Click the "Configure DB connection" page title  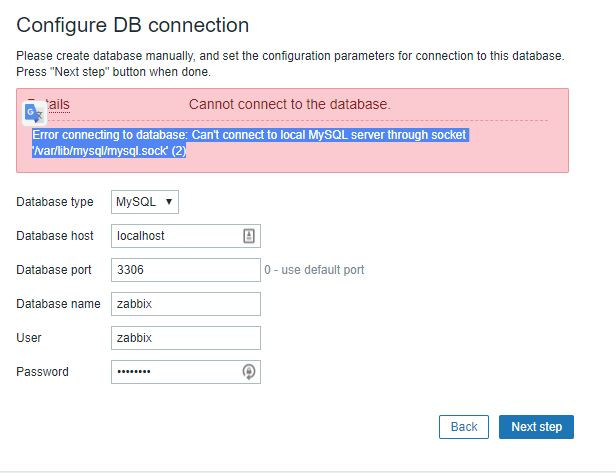coord(133,25)
